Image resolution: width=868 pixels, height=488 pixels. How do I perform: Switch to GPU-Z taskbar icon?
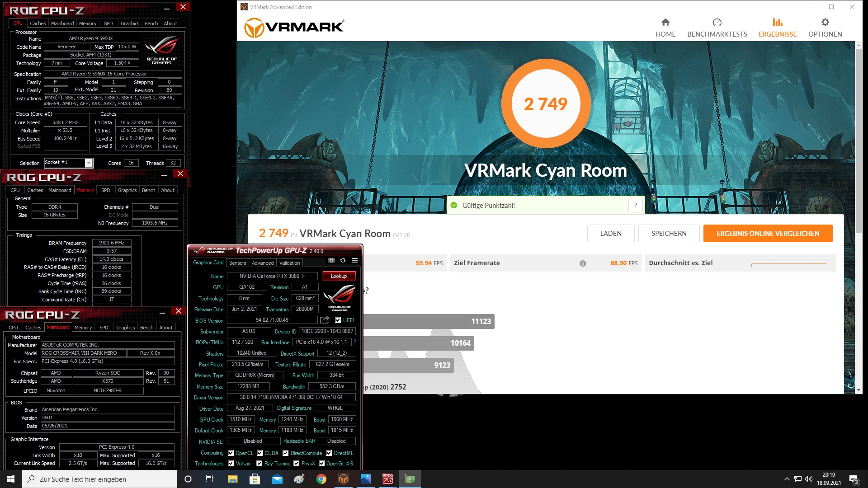[x=410, y=479]
